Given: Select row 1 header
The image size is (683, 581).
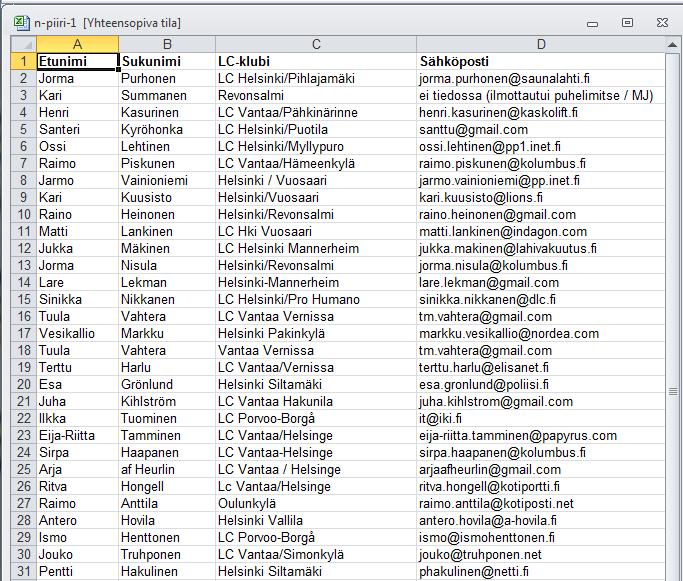Looking at the screenshot, I should (x=24, y=61).
